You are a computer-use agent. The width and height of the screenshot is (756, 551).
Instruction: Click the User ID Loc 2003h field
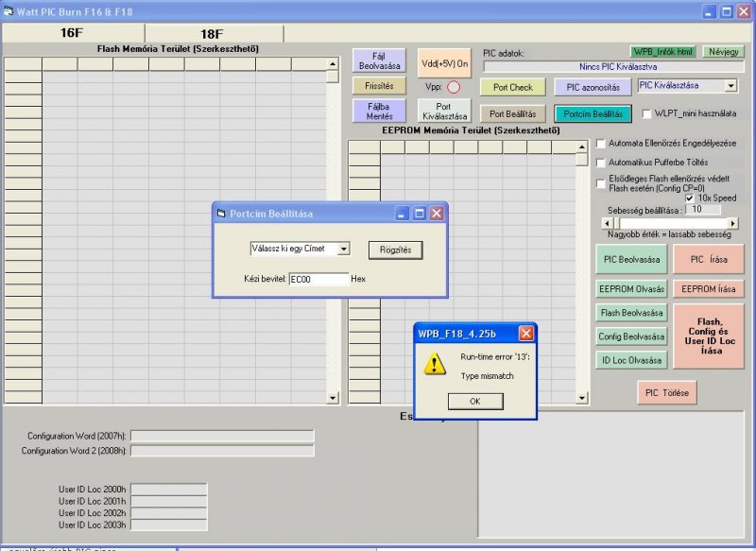[x=169, y=525]
